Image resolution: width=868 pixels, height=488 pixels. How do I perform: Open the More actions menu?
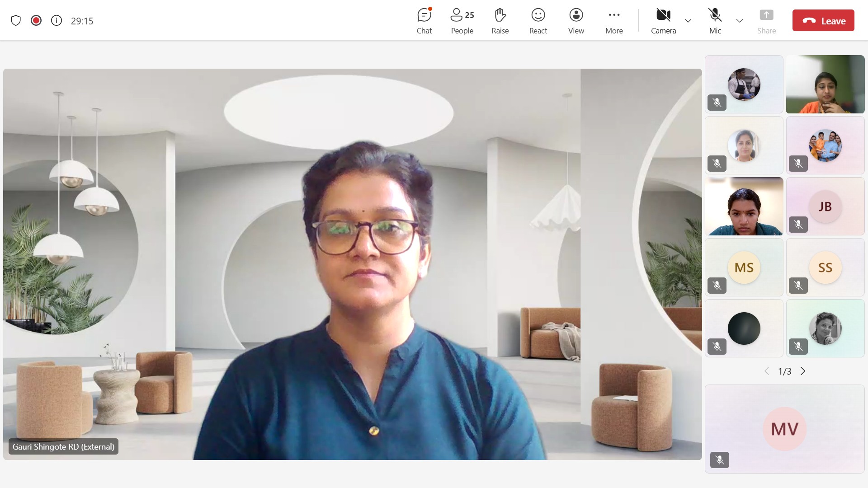[614, 21]
